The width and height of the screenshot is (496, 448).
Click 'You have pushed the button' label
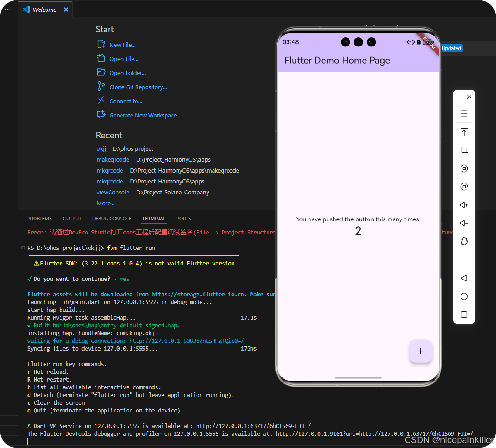(x=358, y=219)
